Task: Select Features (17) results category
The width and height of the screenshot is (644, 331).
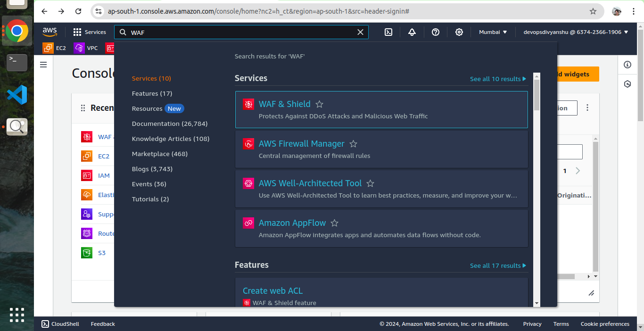Action: click(x=152, y=93)
